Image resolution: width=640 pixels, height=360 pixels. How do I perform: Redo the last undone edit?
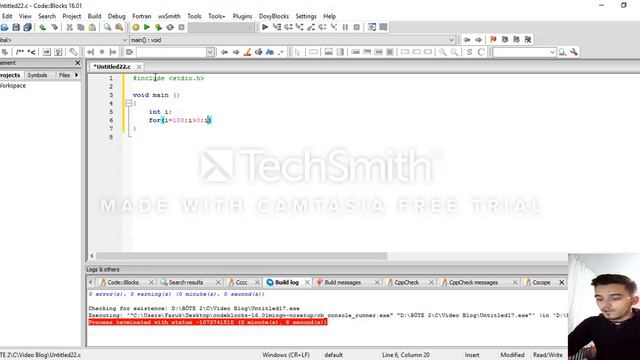[54, 27]
